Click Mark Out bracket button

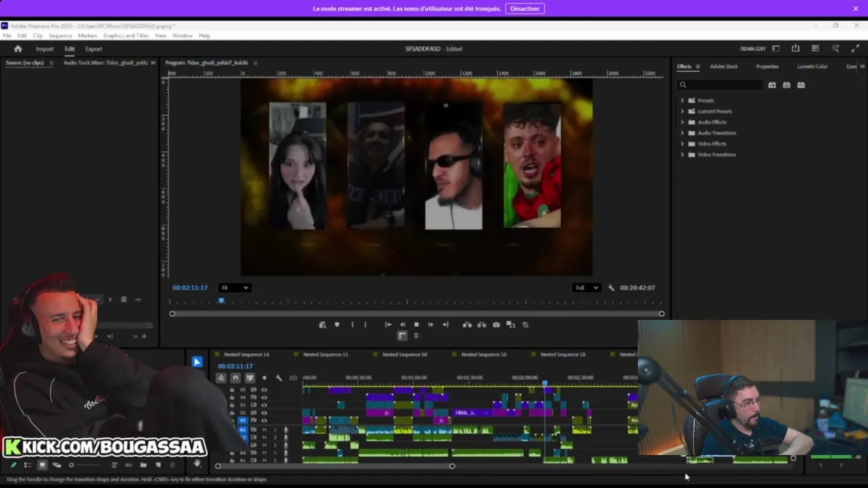[365, 325]
